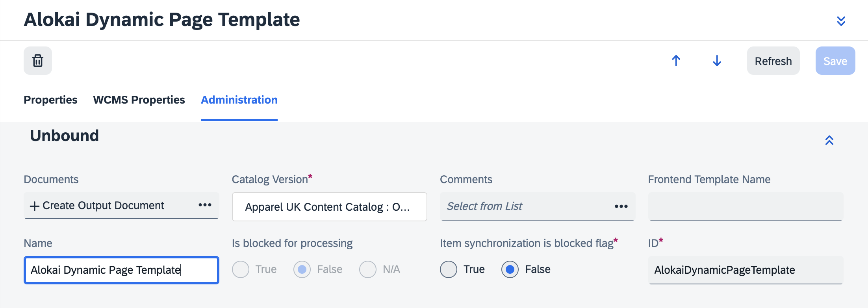Select the Administration tab
The height and width of the screenshot is (308, 868).
point(239,100)
